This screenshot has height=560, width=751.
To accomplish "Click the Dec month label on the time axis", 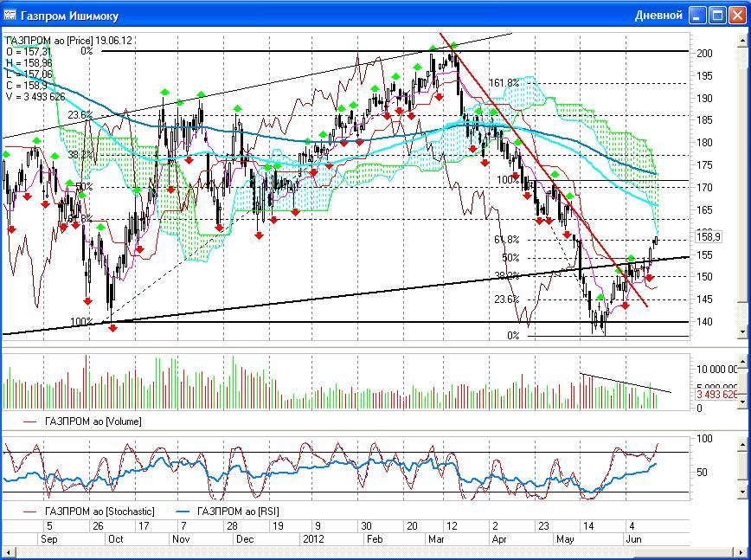I will pyautogui.click(x=245, y=539).
